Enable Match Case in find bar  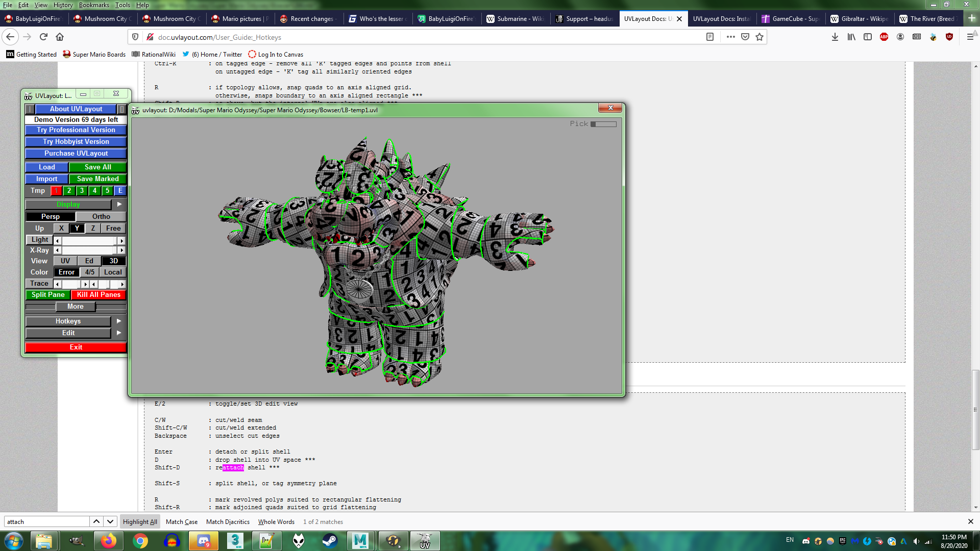coord(182,521)
